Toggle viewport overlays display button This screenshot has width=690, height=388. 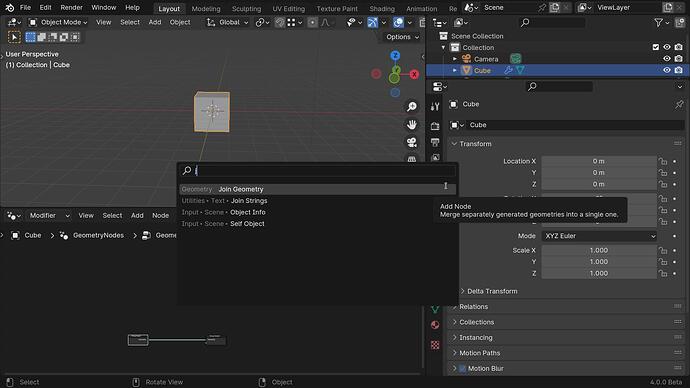point(398,22)
